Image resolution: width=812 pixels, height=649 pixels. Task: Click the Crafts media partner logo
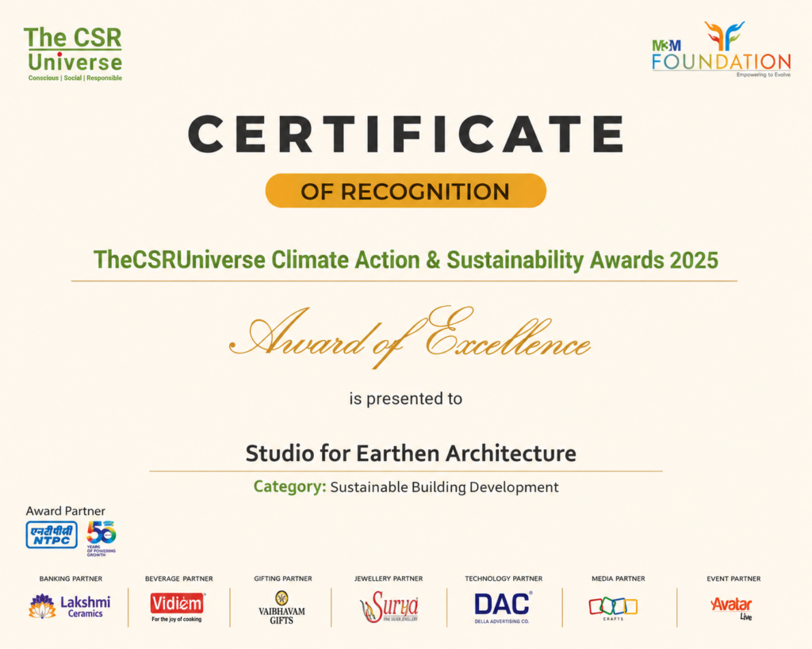click(x=613, y=609)
